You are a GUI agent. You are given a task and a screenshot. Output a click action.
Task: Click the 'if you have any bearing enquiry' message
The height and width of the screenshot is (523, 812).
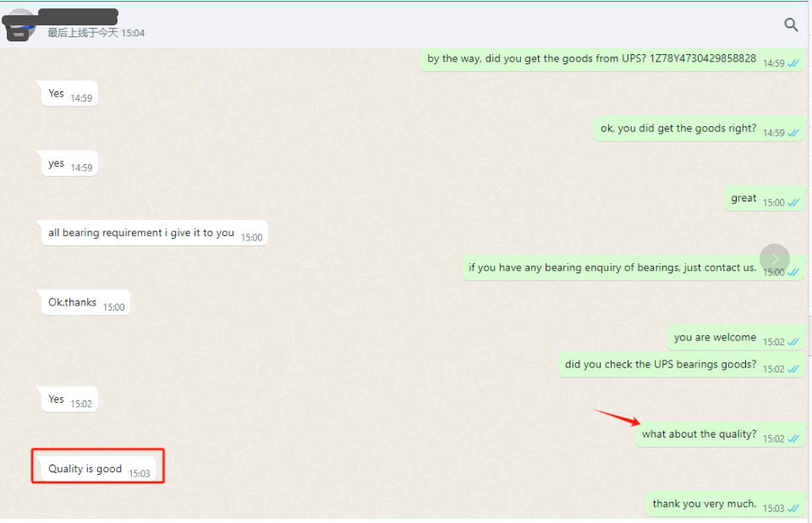pos(612,267)
